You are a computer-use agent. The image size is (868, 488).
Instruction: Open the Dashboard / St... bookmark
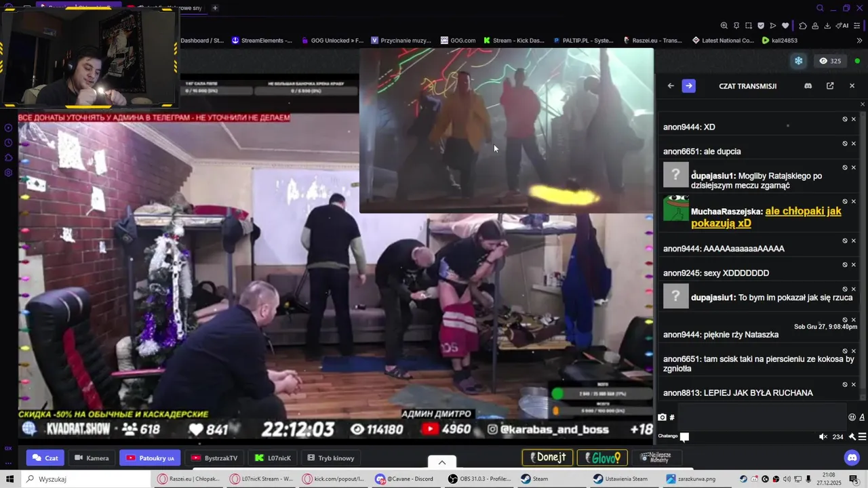(202, 41)
